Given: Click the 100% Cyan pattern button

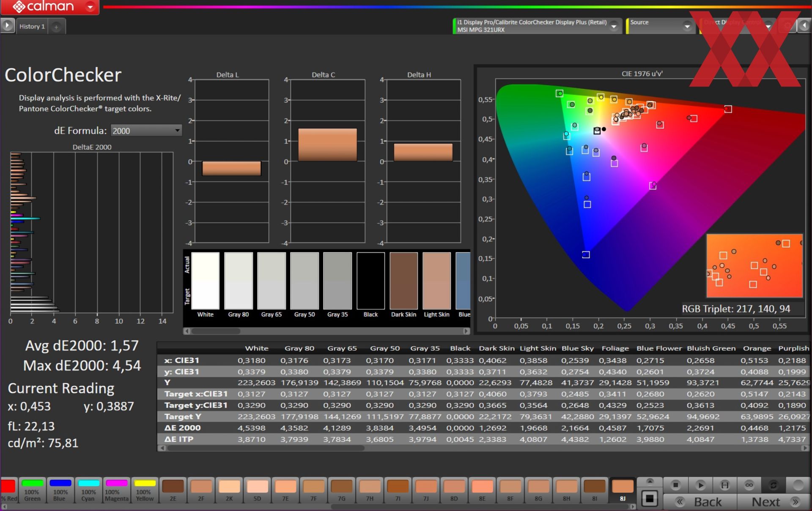Looking at the screenshot, I should (88, 490).
